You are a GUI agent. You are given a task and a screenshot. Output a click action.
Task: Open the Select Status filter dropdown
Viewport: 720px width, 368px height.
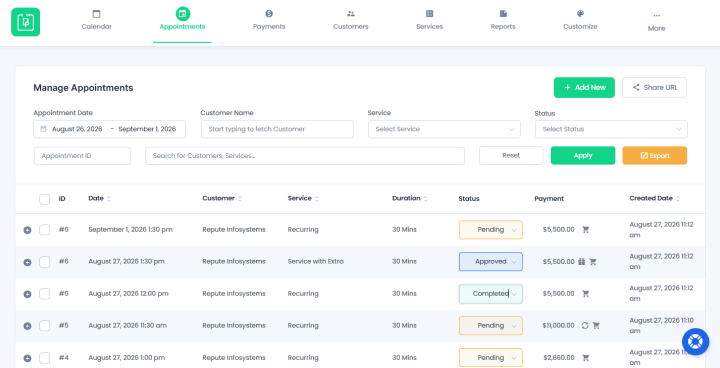pos(611,129)
